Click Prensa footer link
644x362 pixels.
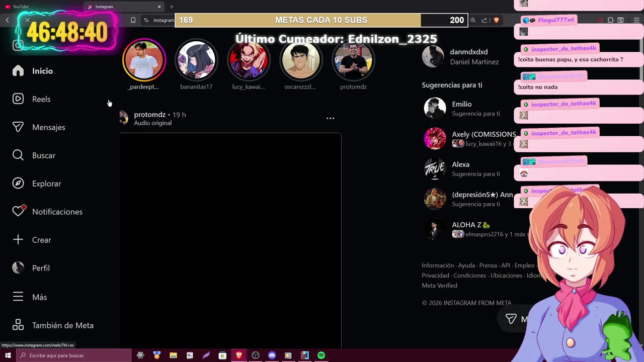coord(488,265)
